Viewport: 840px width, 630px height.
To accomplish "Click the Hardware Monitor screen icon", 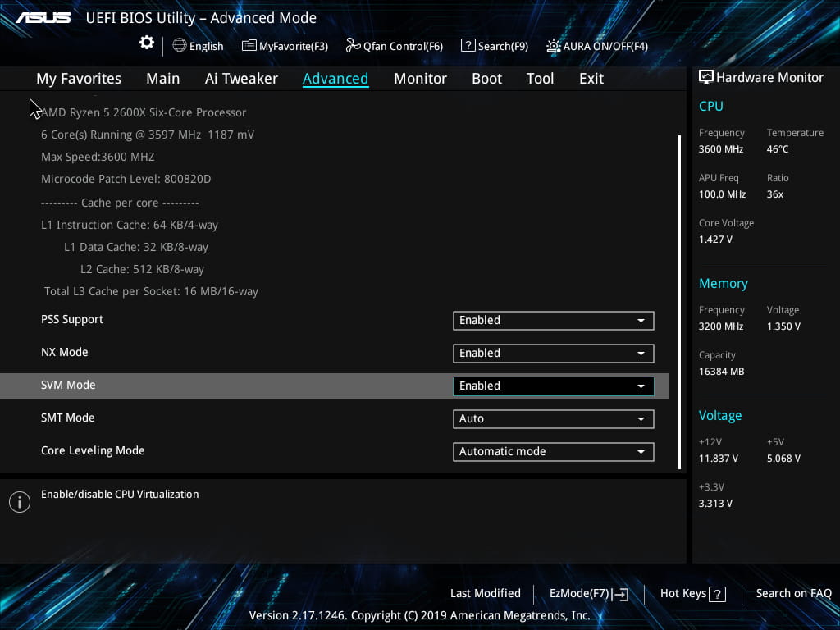I will pos(706,78).
